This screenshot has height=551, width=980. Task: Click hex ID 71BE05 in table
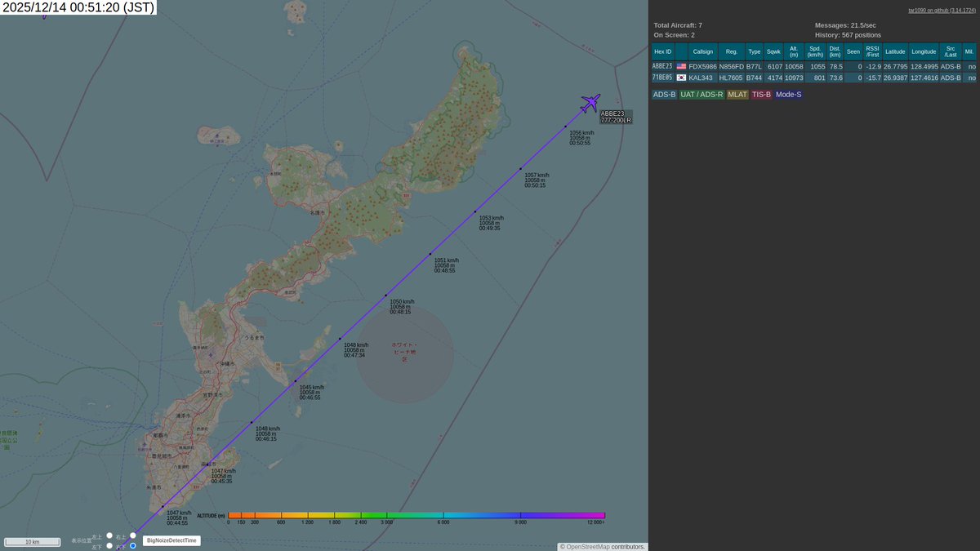[x=662, y=78]
